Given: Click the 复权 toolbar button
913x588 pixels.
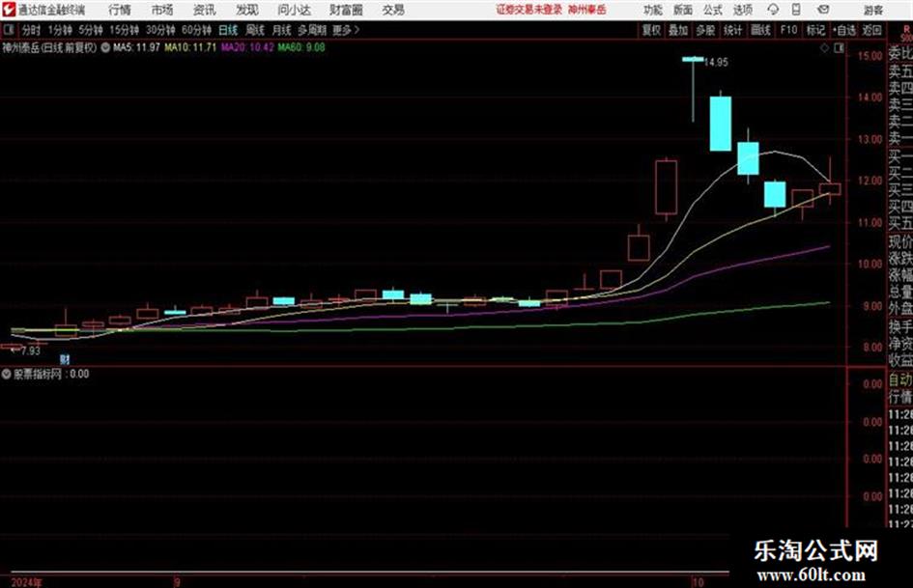Looking at the screenshot, I should [651, 30].
